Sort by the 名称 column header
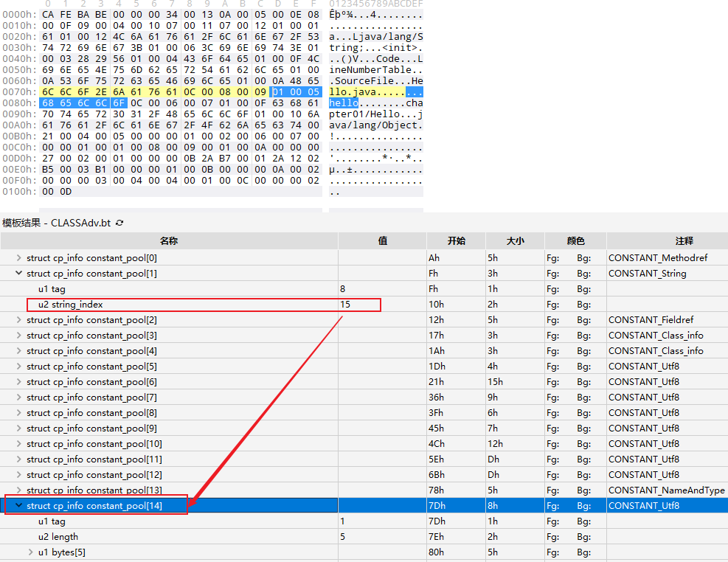Viewport: 728px width, 562px height. (x=169, y=241)
